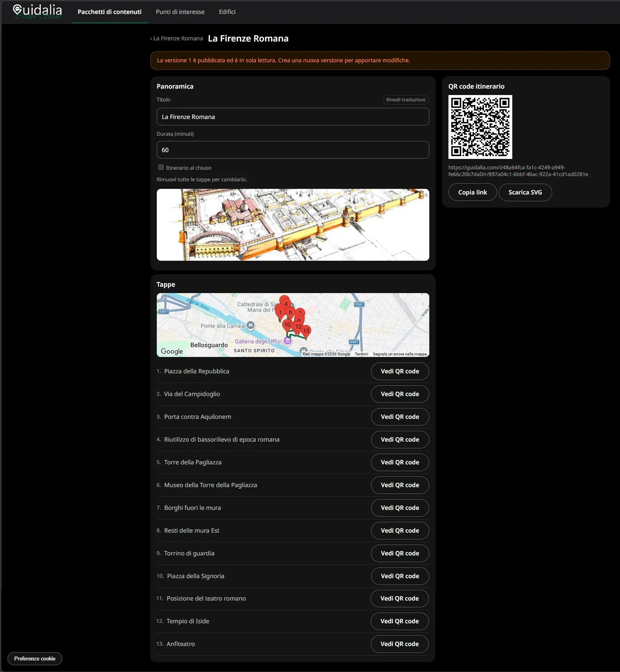The height and width of the screenshot is (672, 620).
Task: Click the Rivedi traduzioni button
Action: point(406,100)
